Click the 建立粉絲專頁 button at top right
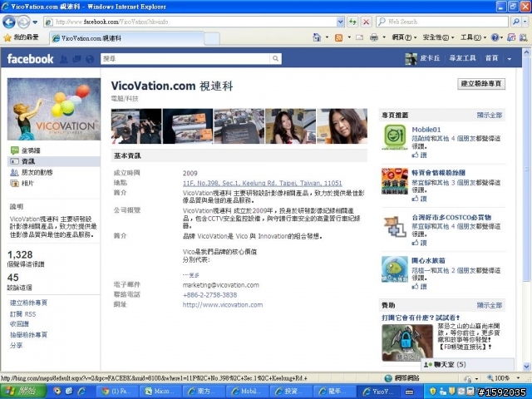The height and width of the screenshot is (399, 532). pos(481,84)
